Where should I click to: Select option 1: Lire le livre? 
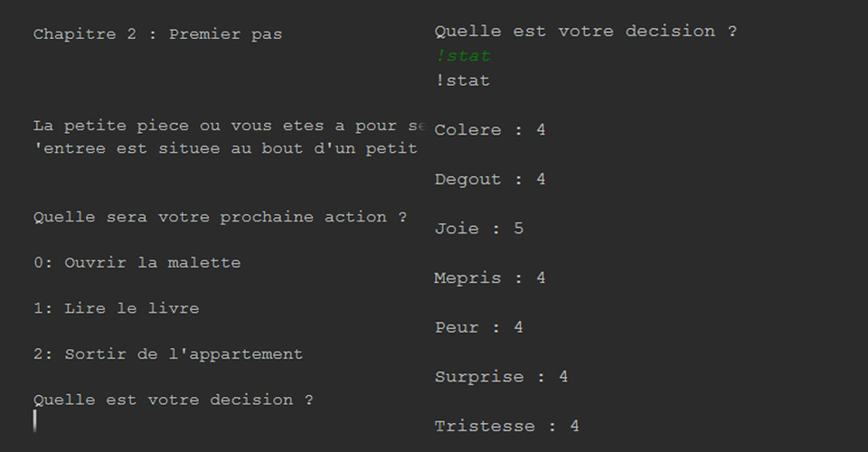[x=117, y=308]
